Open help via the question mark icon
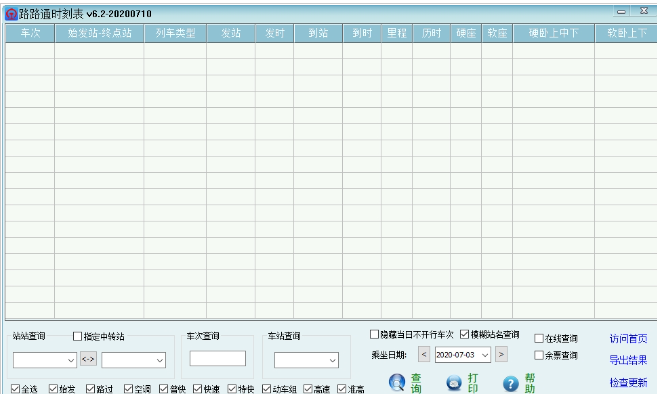Image resolution: width=657 pixels, height=394 pixels. pos(510,383)
